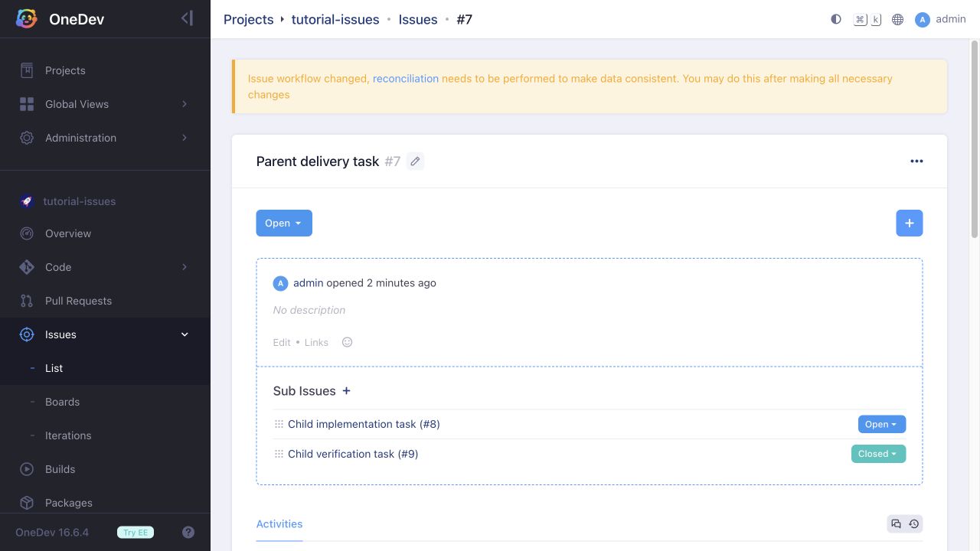Toggle comments display in activities

pos(896,524)
